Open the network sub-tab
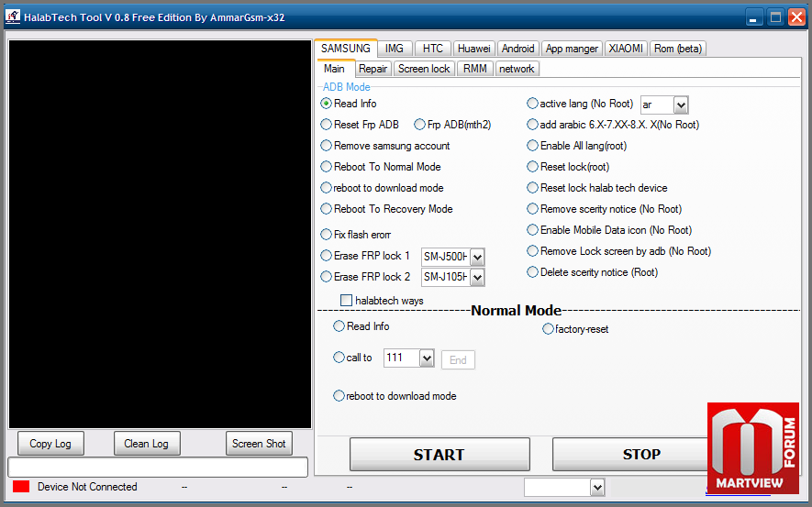 click(x=517, y=69)
